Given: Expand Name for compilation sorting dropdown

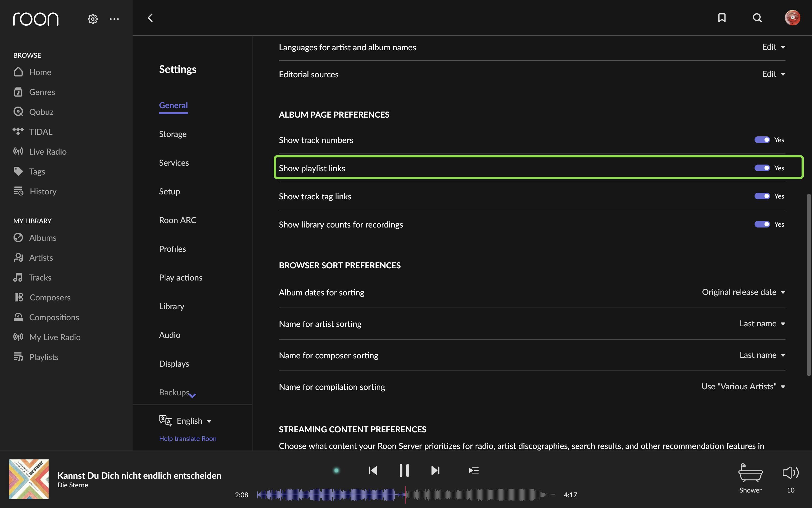Looking at the screenshot, I should (x=743, y=386).
